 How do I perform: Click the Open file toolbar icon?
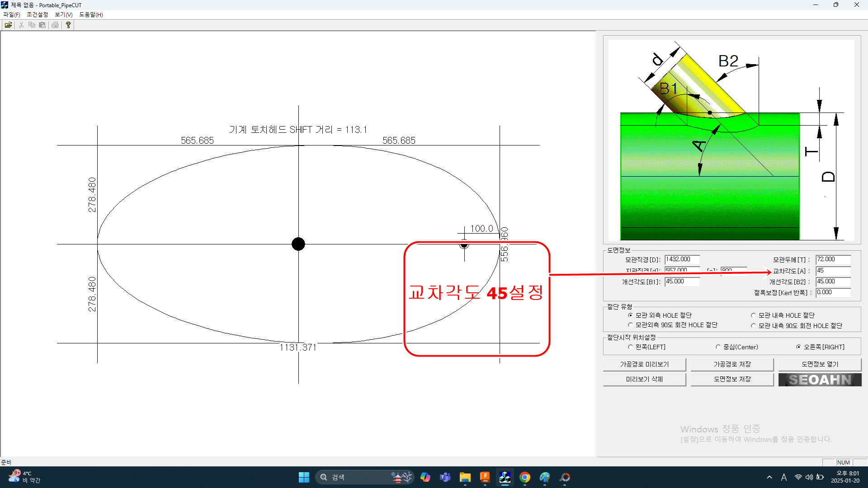(x=8, y=25)
